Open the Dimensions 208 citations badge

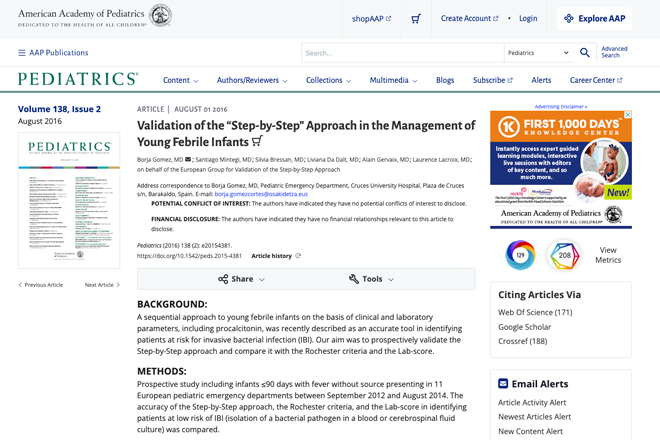(564, 255)
